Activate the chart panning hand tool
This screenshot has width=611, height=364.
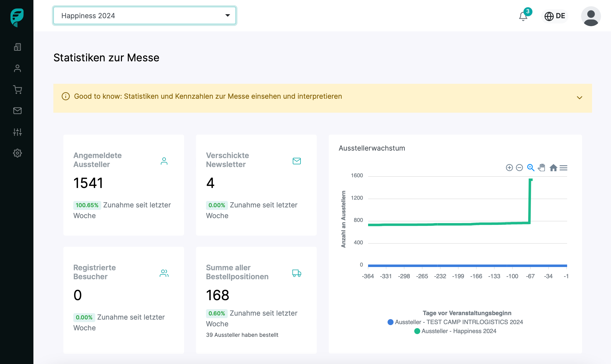[541, 168]
